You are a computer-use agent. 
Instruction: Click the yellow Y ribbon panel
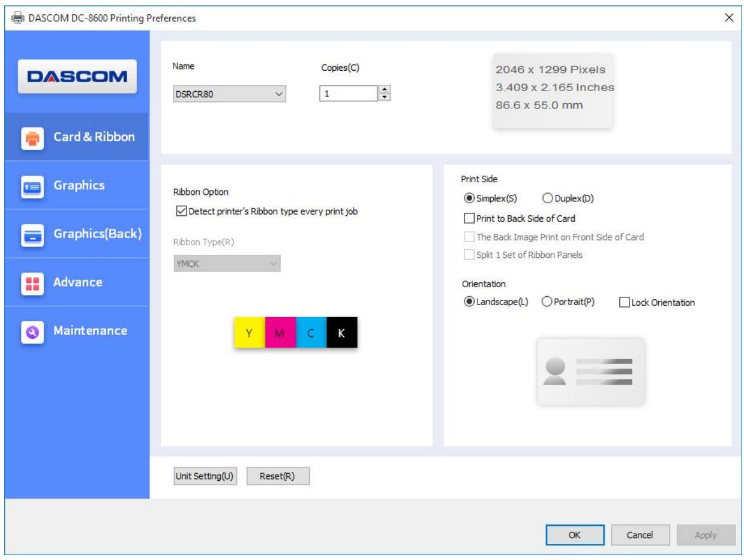(x=250, y=333)
